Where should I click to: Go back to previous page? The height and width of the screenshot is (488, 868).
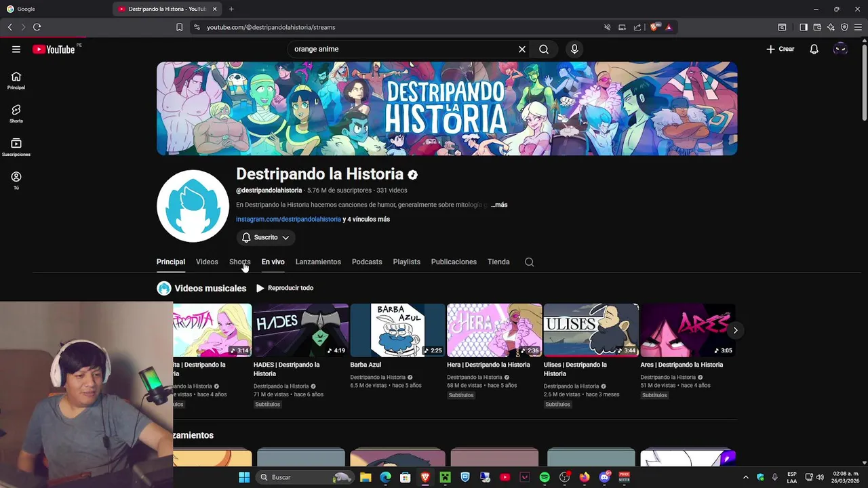pos(9,27)
